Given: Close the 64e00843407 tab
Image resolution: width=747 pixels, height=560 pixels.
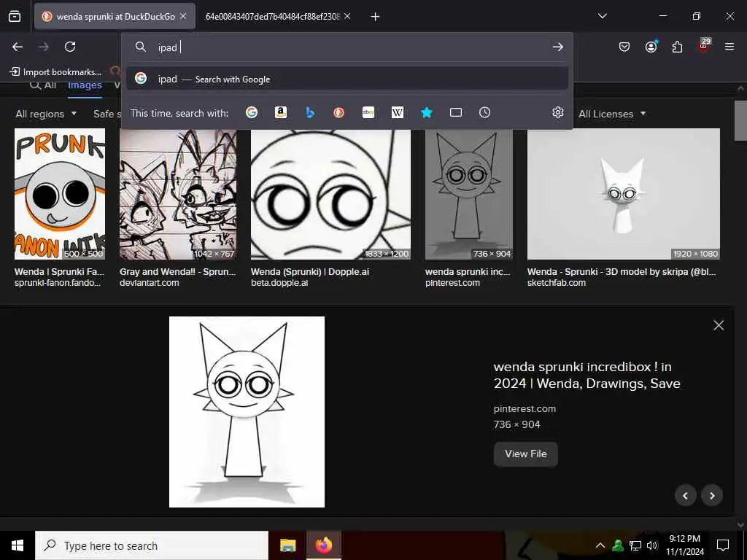Looking at the screenshot, I should point(347,17).
